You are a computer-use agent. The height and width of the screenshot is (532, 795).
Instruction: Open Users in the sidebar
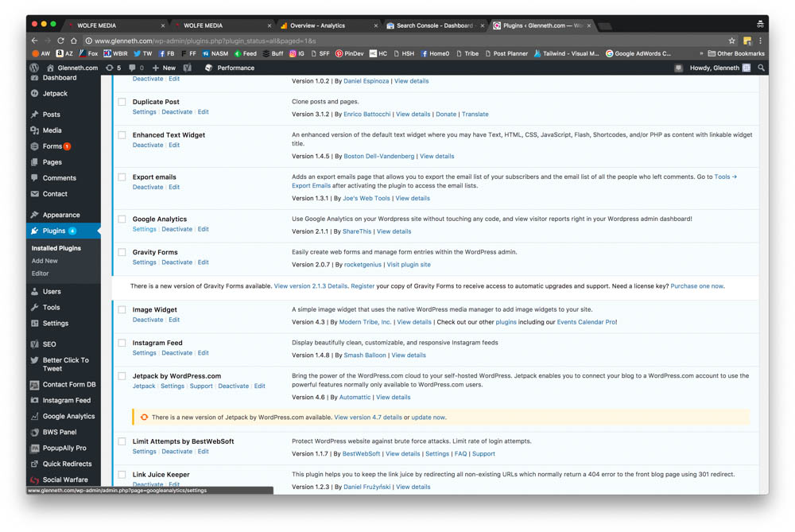click(x=52, y=292)
